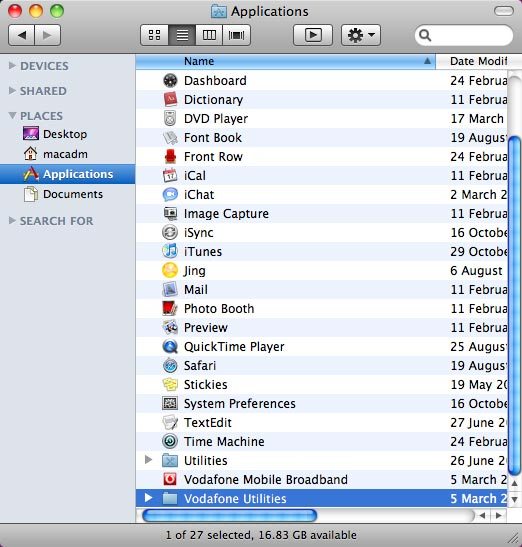The image size is (522, 547).
Task: Expand the DEVICES sidebar section
Action: tap(12, 65)
